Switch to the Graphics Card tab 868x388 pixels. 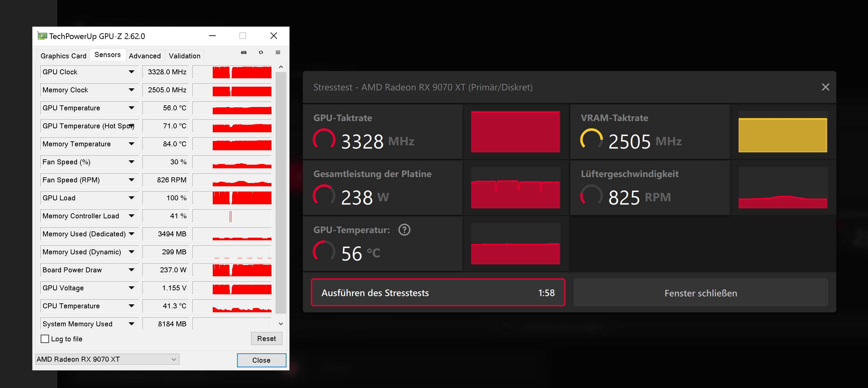click(63, 56)
